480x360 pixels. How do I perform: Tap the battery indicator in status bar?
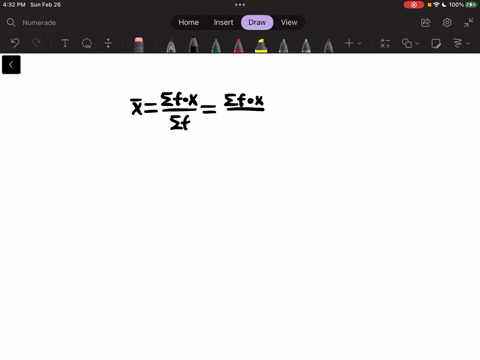tap(471, 5)
